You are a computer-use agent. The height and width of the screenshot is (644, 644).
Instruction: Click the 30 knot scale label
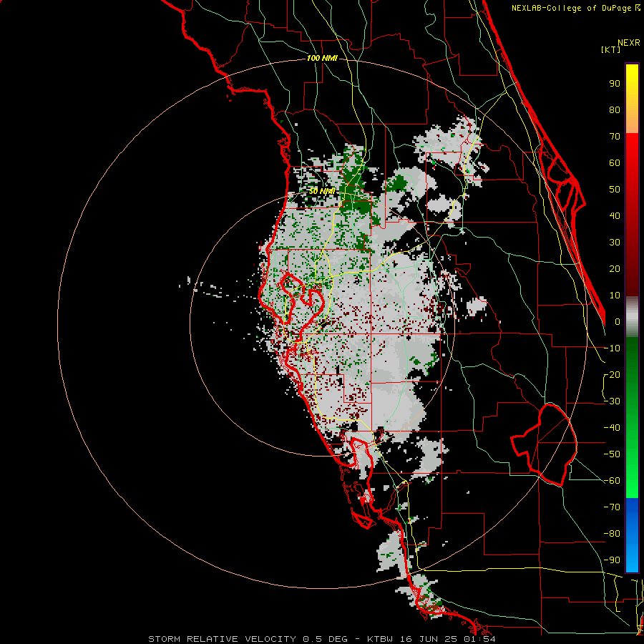[615, 243]
